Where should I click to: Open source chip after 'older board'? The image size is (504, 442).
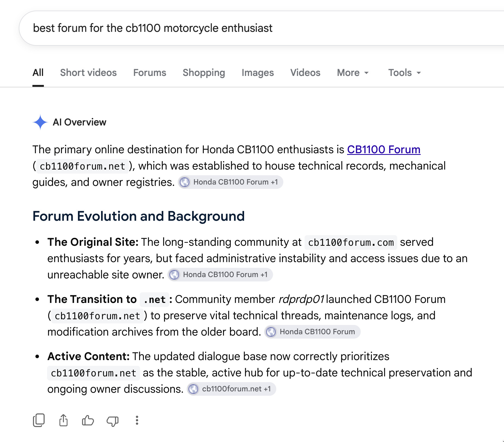pyautogui.click(x=312, y=332)
